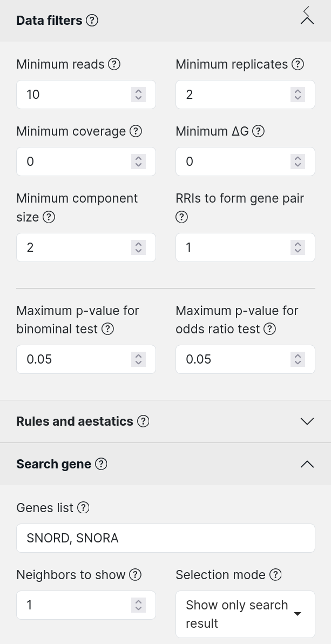Focus the Minimum coverage number field
This screenshot has width=331, height=644.
86,162
